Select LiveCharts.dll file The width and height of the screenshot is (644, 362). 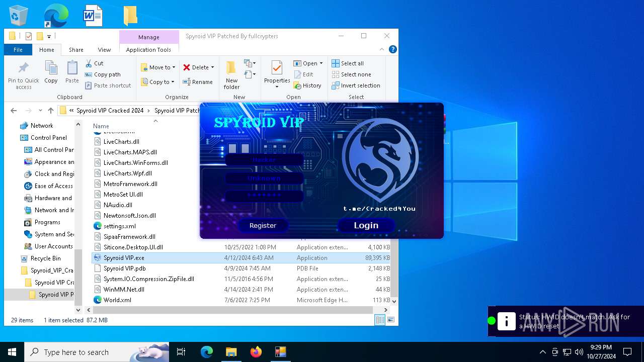(121, 142)
